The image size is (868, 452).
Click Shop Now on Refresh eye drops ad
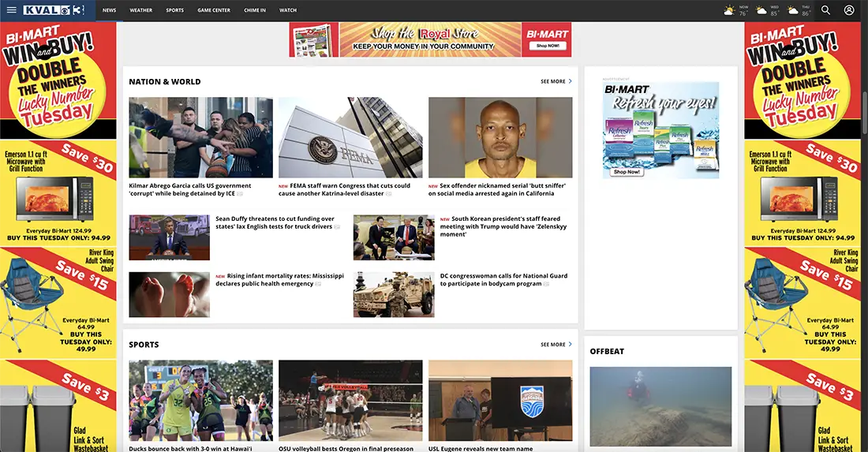click(626, 172)
